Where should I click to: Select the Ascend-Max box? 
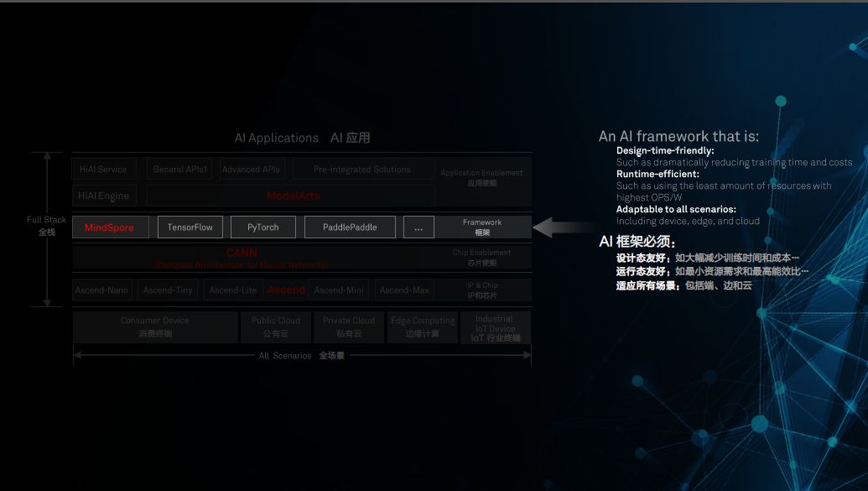coord(404,290)
